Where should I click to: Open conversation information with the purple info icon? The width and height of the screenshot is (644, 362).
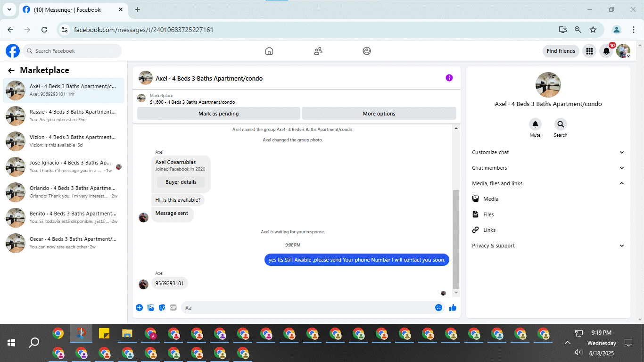[449, 78]
